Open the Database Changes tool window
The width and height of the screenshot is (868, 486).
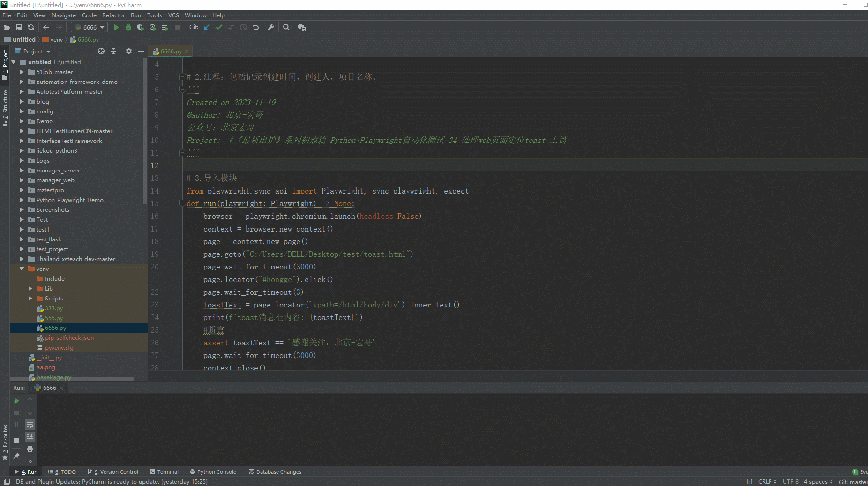[x=275, y=472]
